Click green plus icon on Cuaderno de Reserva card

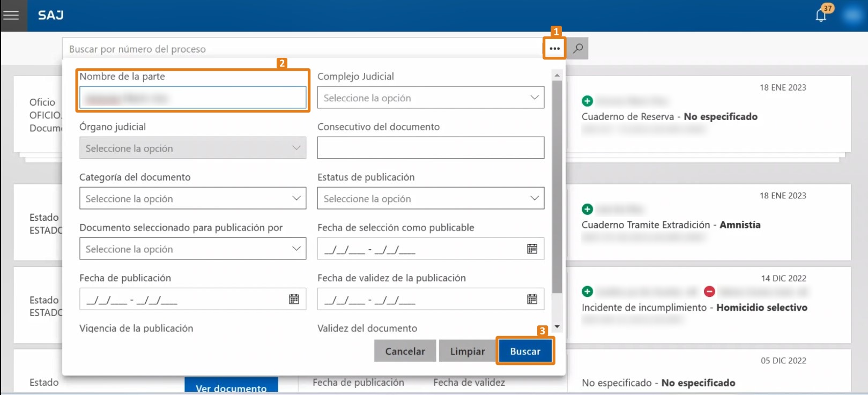[587, 101]
